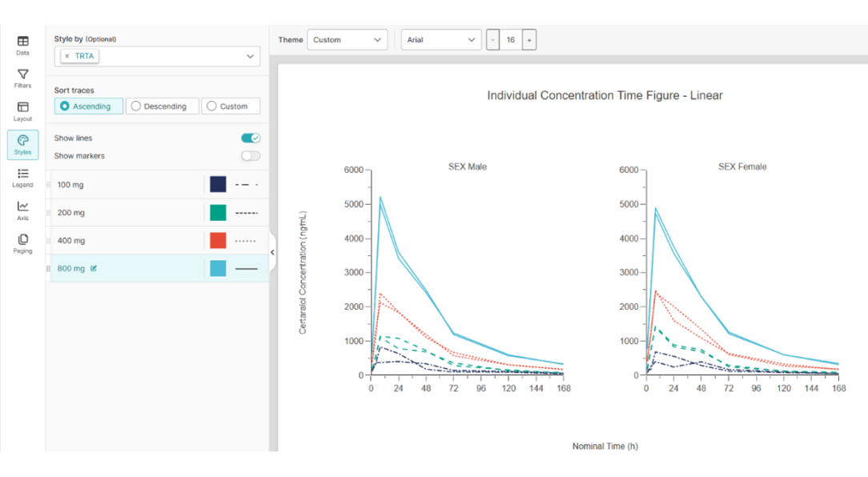The image size is (868, 477).
Task: Enable the Show markers toggle
Action: coord(251,156)
